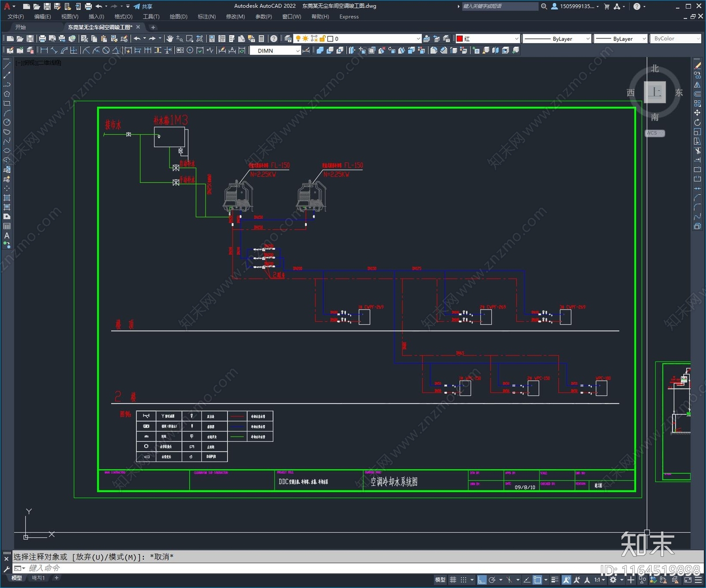Image resolution: width=706 pixels, height=588 pixels.
Task: Select the Circle draw tool
Action: (7, 122)
